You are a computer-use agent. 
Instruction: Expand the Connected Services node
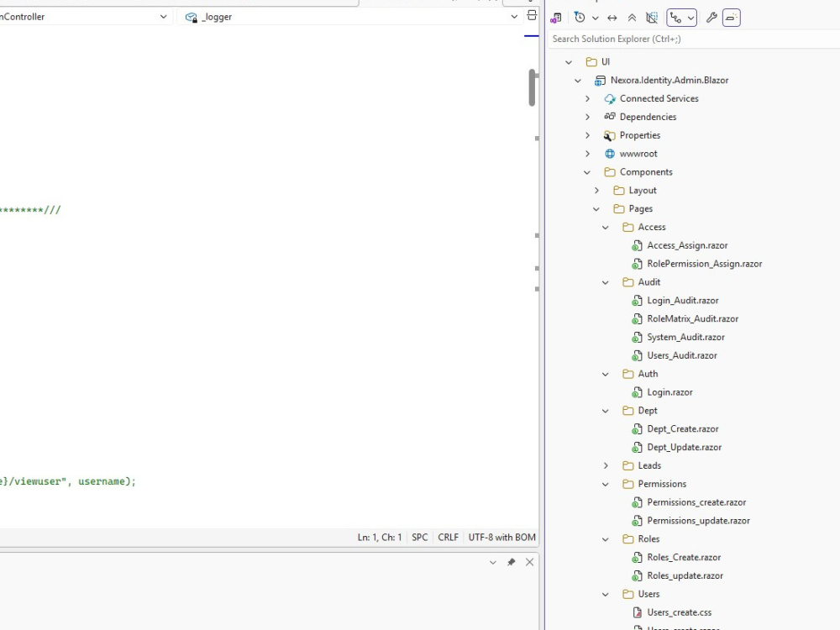pyautogui.click(x=587, y=98)
